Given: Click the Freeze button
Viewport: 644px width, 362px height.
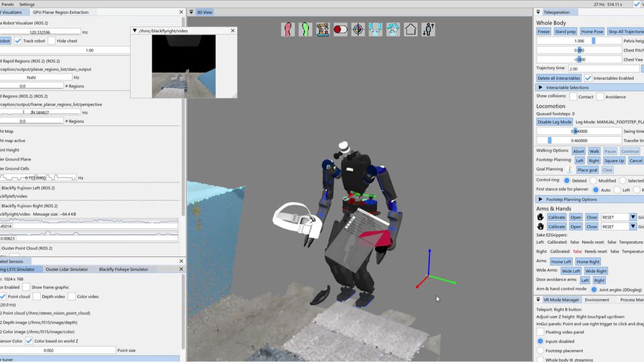Looking at the screenshot, I should pos(543,32).
